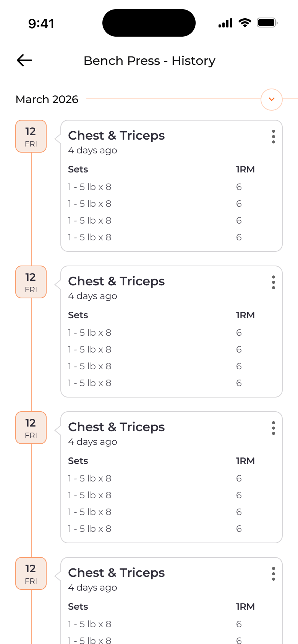Image resolution: width=298 pixels, height=644 pixels.
Task: Open the first Chest & Triceps workout title
Action: (117, 135)
